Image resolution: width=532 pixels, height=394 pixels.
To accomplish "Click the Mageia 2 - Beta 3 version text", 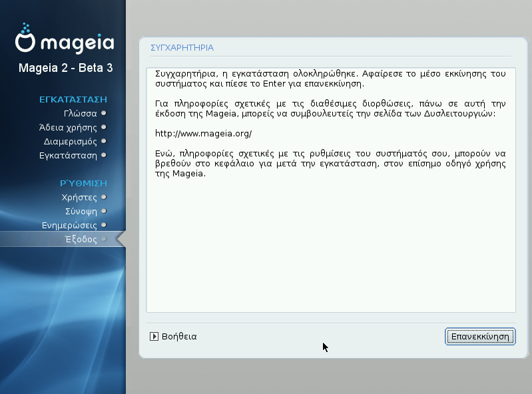I will click(65, 68).
